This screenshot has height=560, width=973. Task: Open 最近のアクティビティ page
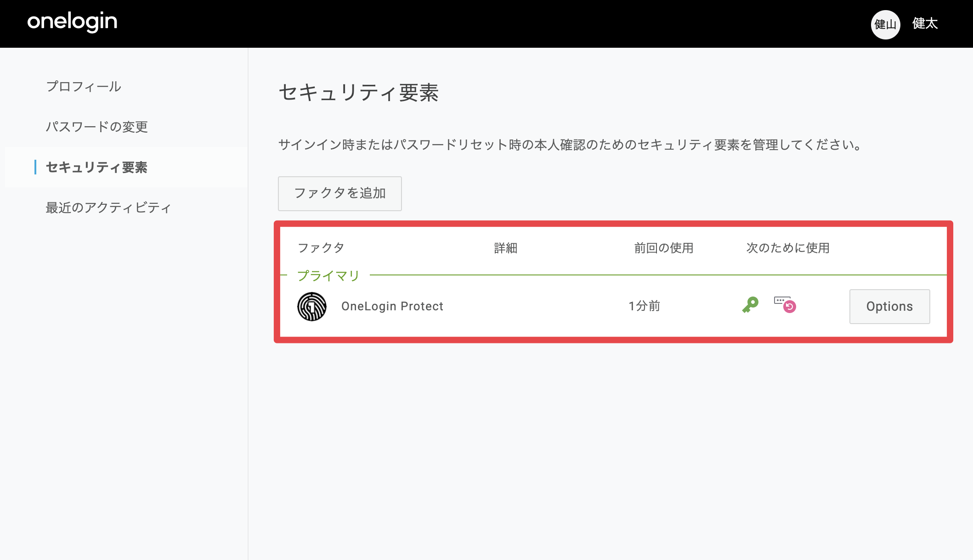pyautogui.click(x=108, y=207)
